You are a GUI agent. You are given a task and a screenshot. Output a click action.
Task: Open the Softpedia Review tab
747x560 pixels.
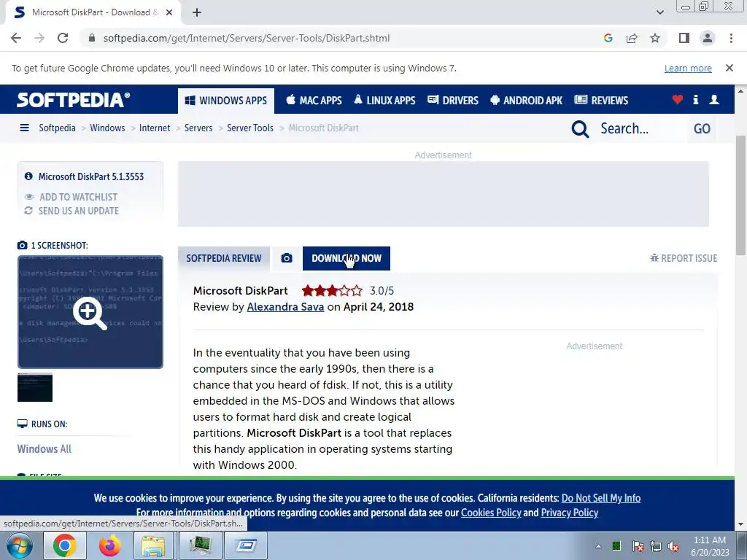pyautogui.click(x=224, y=258)
